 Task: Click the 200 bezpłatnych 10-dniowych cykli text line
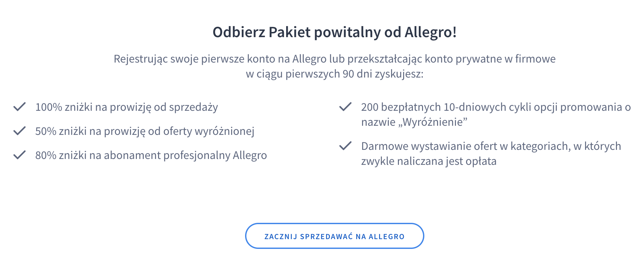click(x=496, y=107)
